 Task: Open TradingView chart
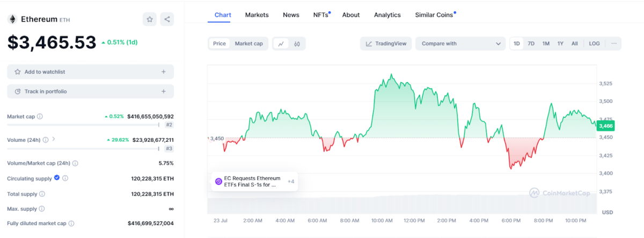coord(386,44)
